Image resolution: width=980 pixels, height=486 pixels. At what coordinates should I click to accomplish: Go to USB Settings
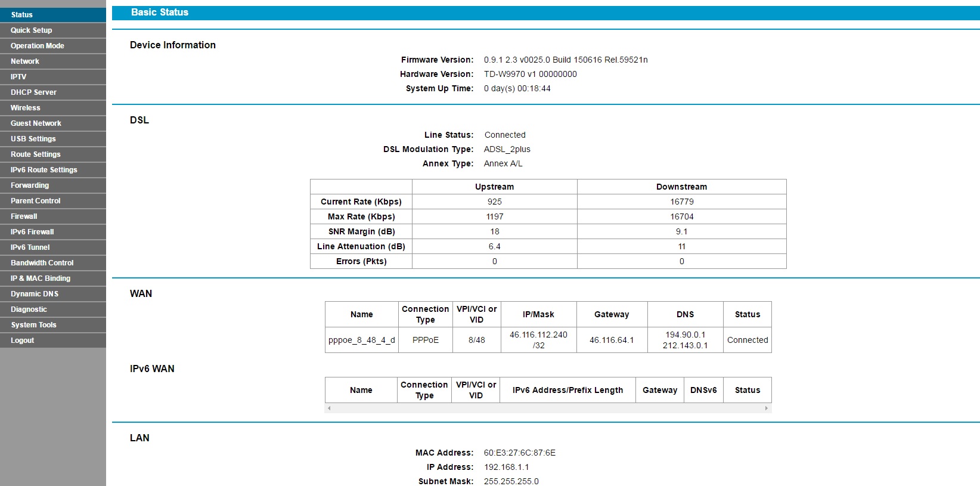[53, 138]
